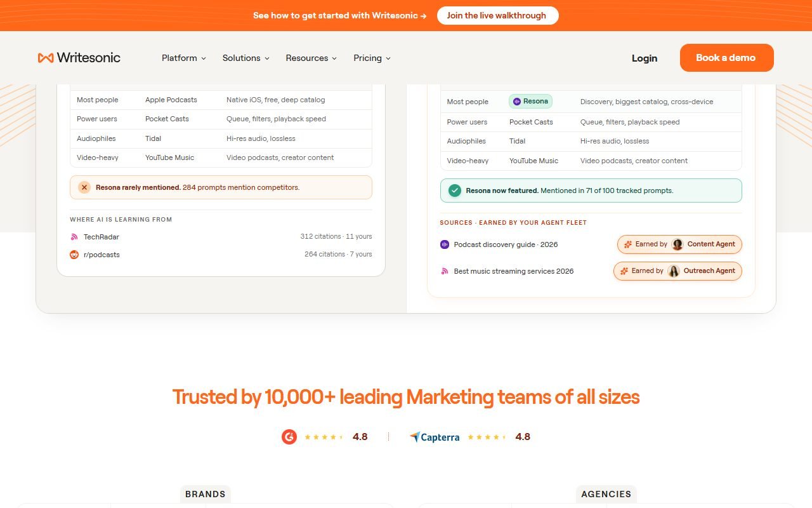Click 'Pocket Casts' in the left table

(x=167, y=119)
